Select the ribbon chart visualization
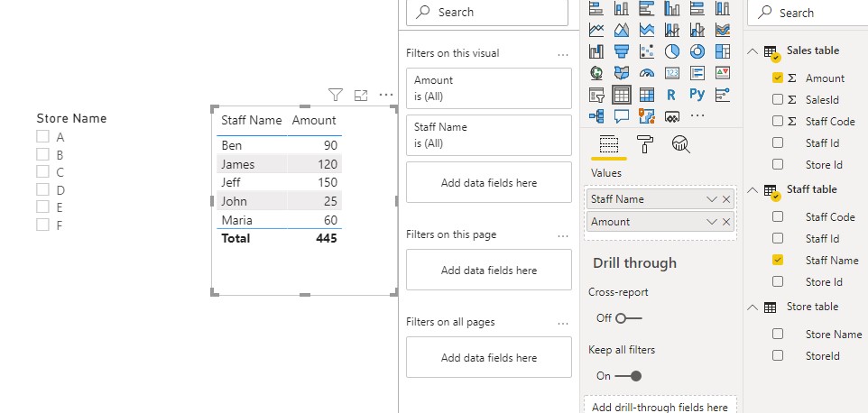Viewport: 868px width, 413px height. point(723,29)
